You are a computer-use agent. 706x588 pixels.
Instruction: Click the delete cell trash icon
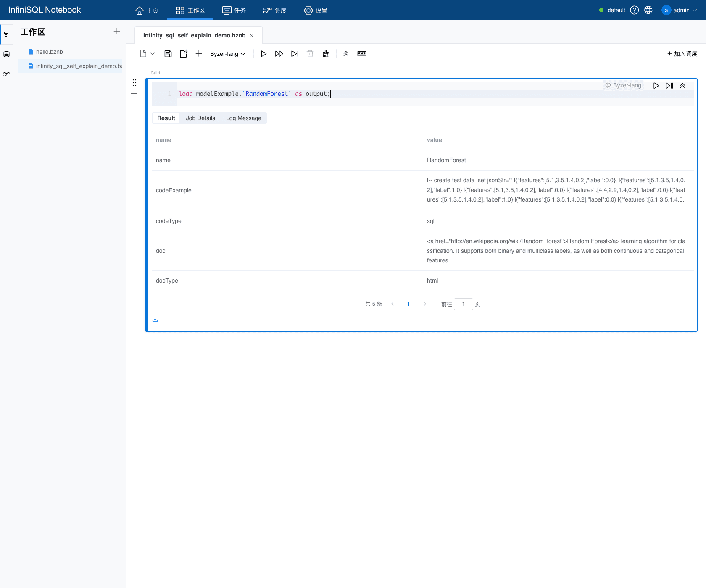point(310,54)
